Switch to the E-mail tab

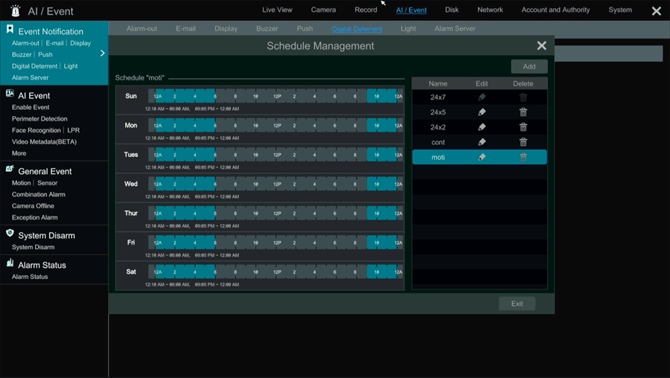pos(185,29)
